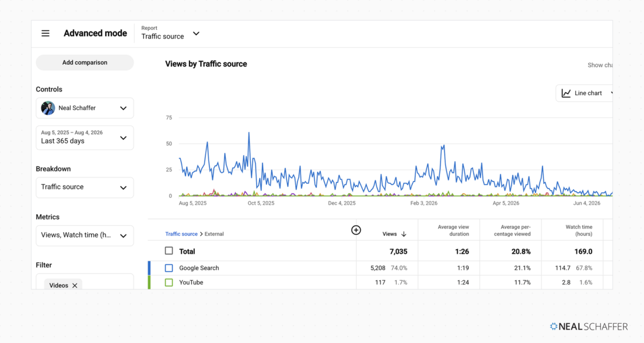This screenshot has height=343, width=644.
Task: Tick the Google Search row checkbox
Action: click(169, 268)
